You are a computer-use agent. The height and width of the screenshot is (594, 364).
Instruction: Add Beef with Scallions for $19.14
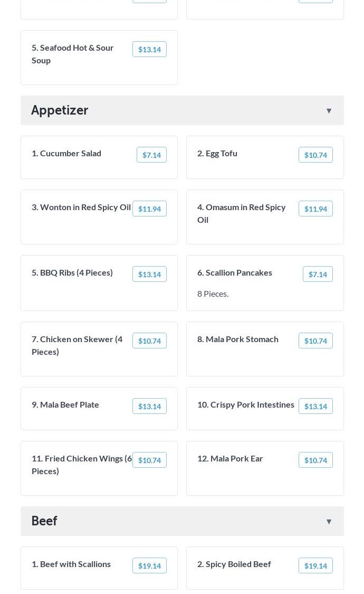coord(149,565)
